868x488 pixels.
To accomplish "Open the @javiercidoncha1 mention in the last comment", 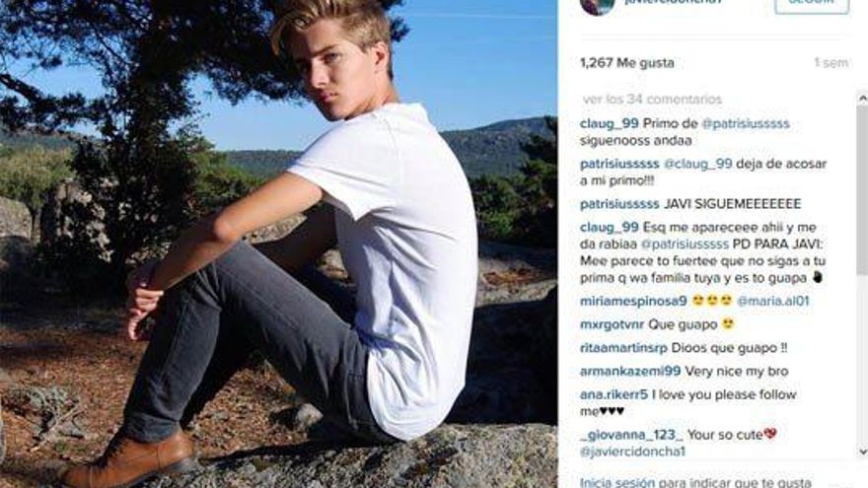I will pos(632,453).
